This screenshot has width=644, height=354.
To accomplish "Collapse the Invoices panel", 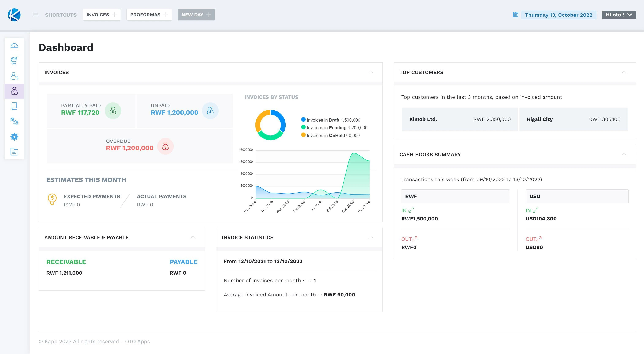I will (371, 72).
